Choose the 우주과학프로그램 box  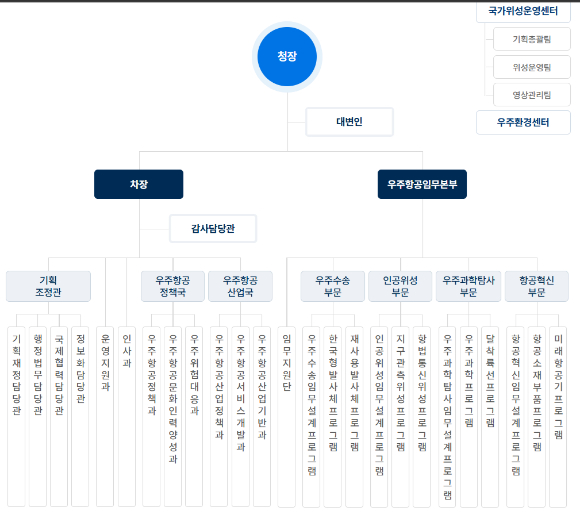(x=469, y=417)
